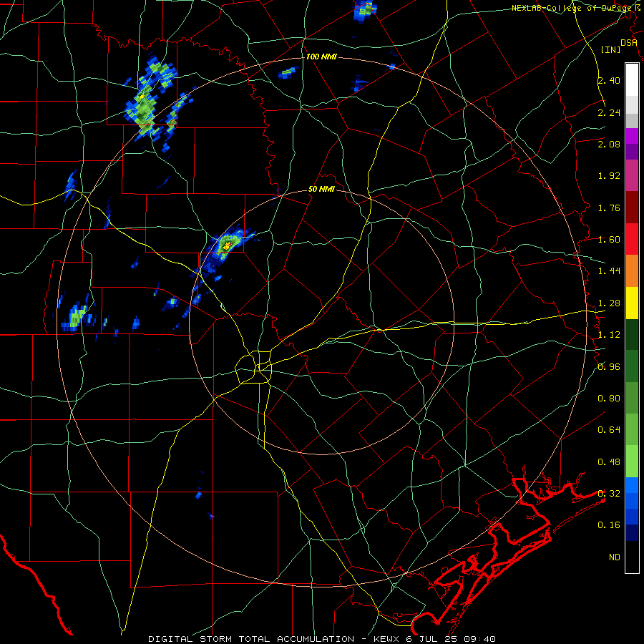Select the 0.16 legend value
Screen dimensions: 644x644
point(609,525)
